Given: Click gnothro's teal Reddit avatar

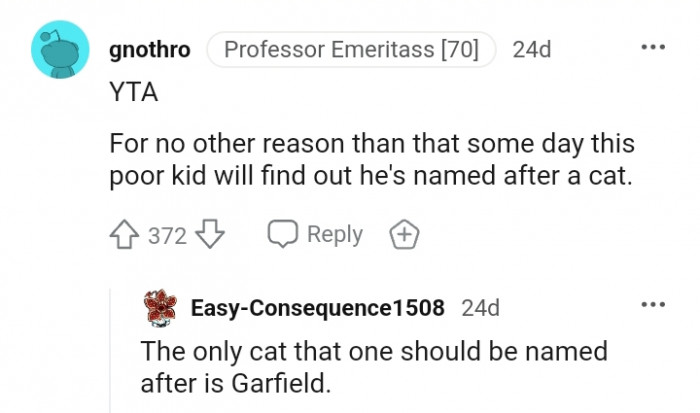Looking at the screenshot, I should click(x=57, y=52).
